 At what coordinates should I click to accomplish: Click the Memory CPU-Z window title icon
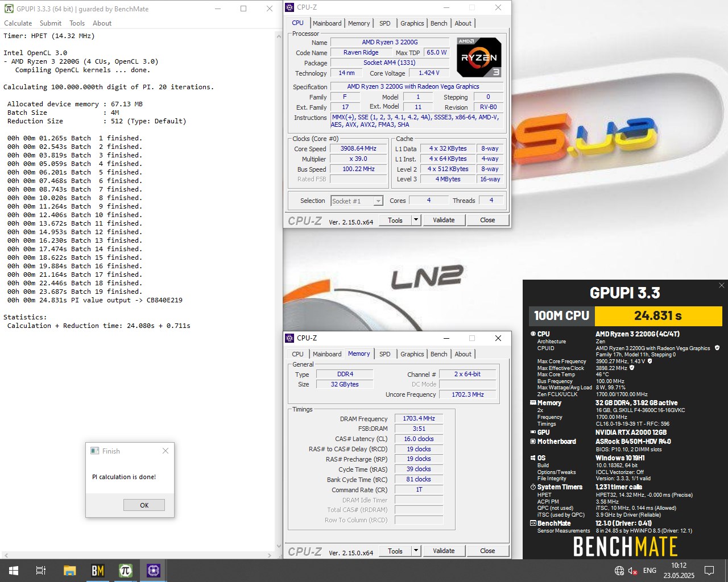tap(289, 338)
